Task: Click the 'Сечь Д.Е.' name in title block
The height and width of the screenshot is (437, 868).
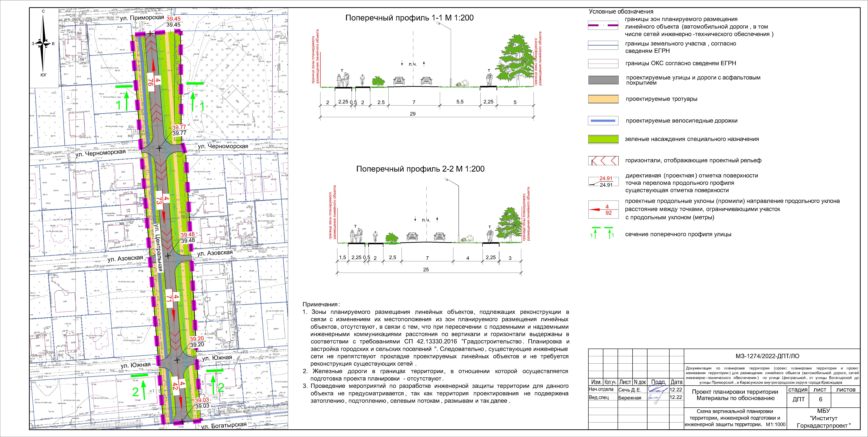Action: (x=630, y=390)
